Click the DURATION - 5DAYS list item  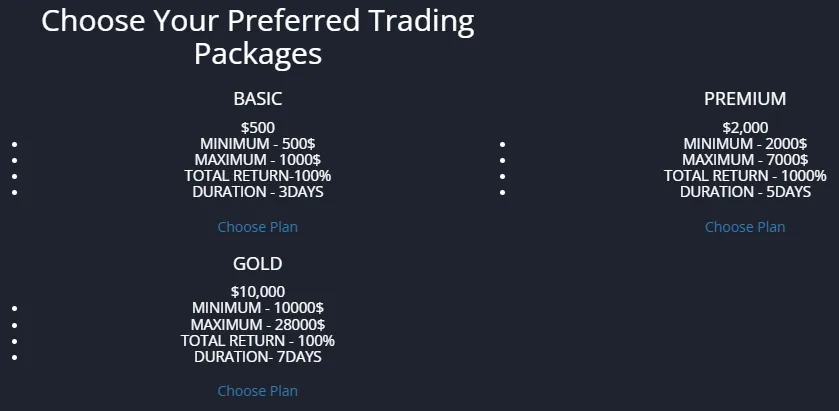745,192
